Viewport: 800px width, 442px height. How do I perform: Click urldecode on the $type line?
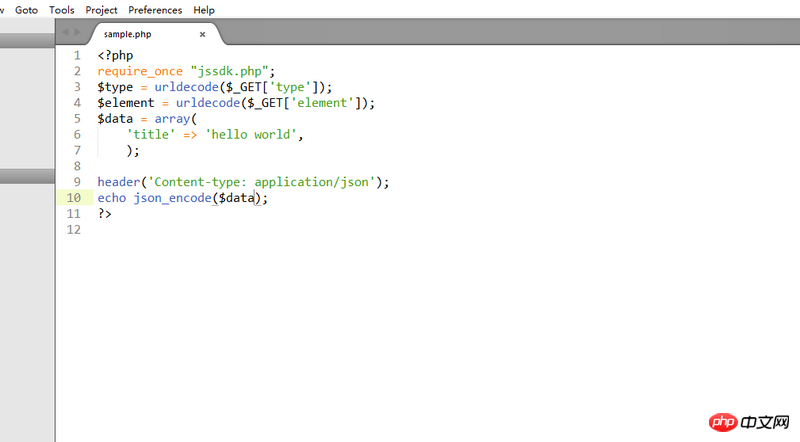click(x=187, y=87)
